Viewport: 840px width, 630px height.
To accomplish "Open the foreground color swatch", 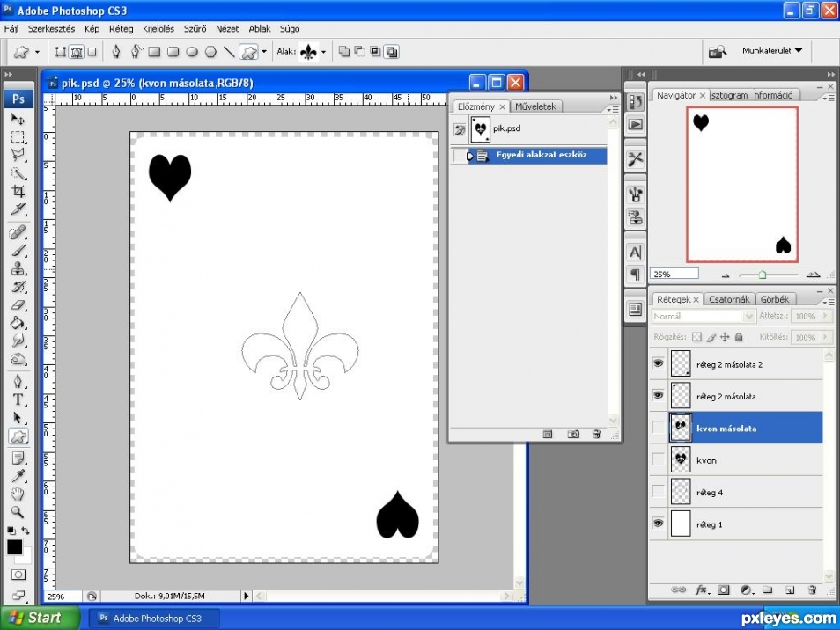I will 14,546.
